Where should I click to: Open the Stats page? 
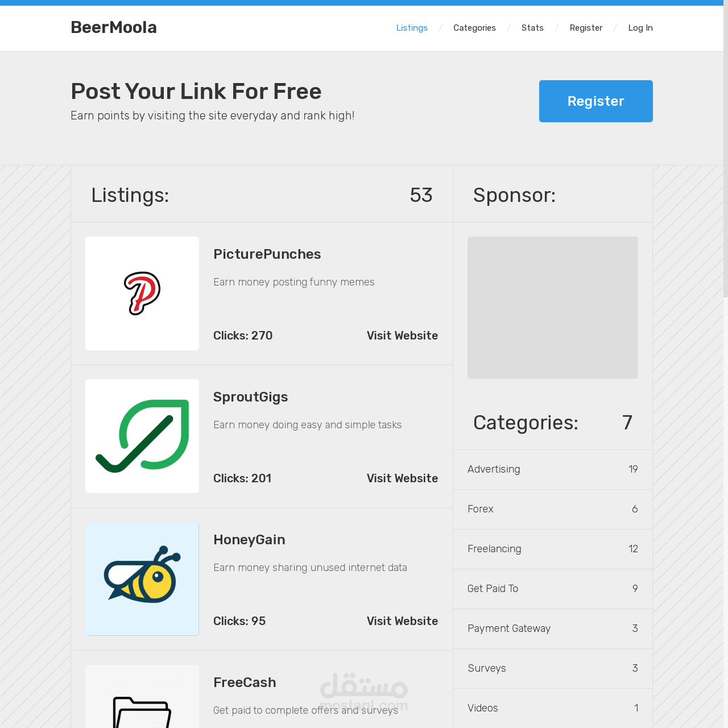click(x=532, y=28)
